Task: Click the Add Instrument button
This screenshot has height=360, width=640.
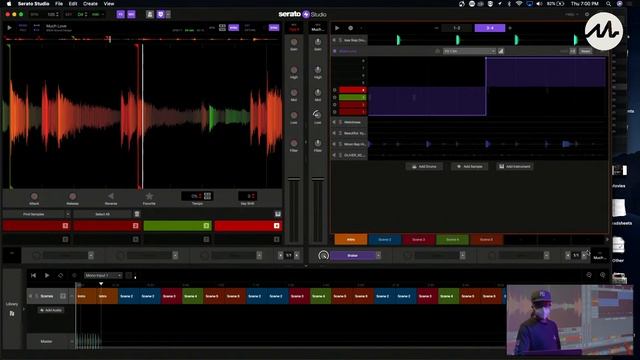Action: pos(514,167)
